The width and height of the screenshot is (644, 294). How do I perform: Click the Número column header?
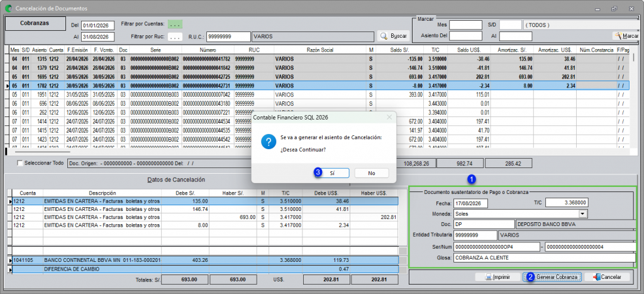tap(208, 50)
